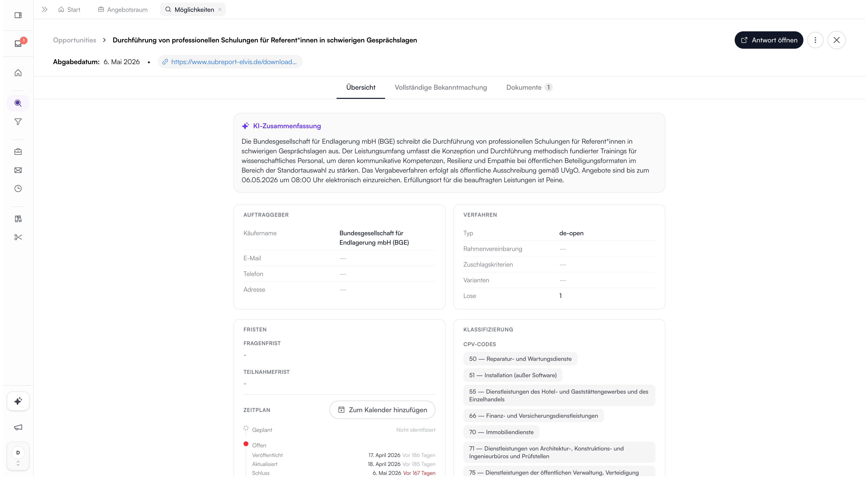This screenshot has height=484, width=868.
Task: Open the envelope mail icon
Action: click(18, 170)
